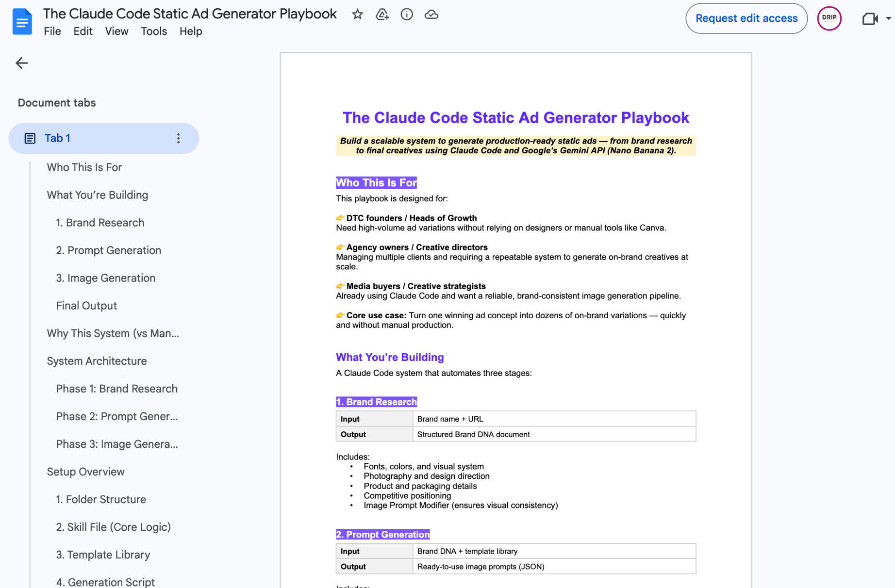
Task: Open the Google Docs home icon
Action: pos(22,22)
